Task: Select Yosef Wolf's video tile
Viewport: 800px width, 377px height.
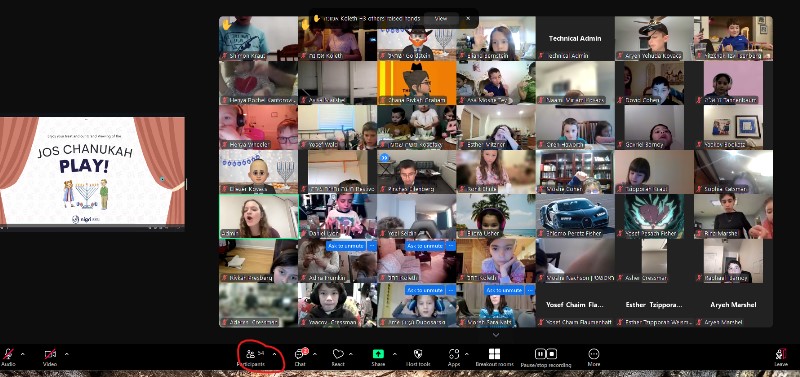Action: (338, 128)
